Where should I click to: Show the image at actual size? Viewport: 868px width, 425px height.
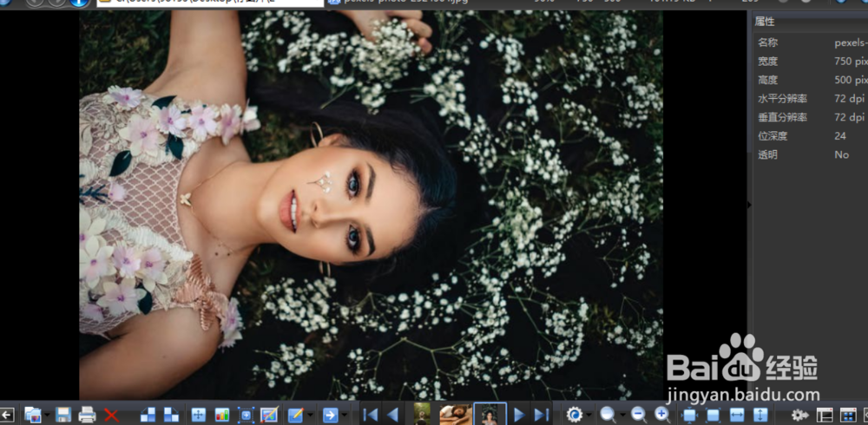click(x=713, y=415)
